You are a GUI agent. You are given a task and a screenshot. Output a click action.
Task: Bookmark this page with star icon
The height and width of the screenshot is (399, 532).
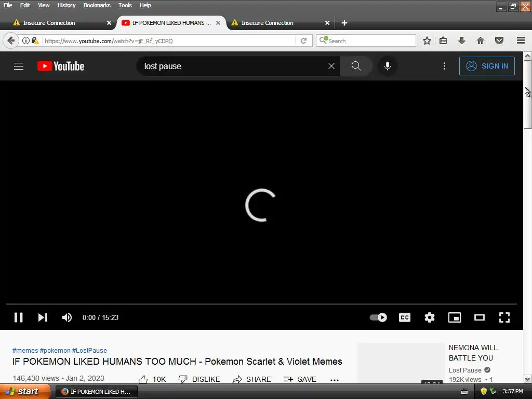click(x=427, y=41)
